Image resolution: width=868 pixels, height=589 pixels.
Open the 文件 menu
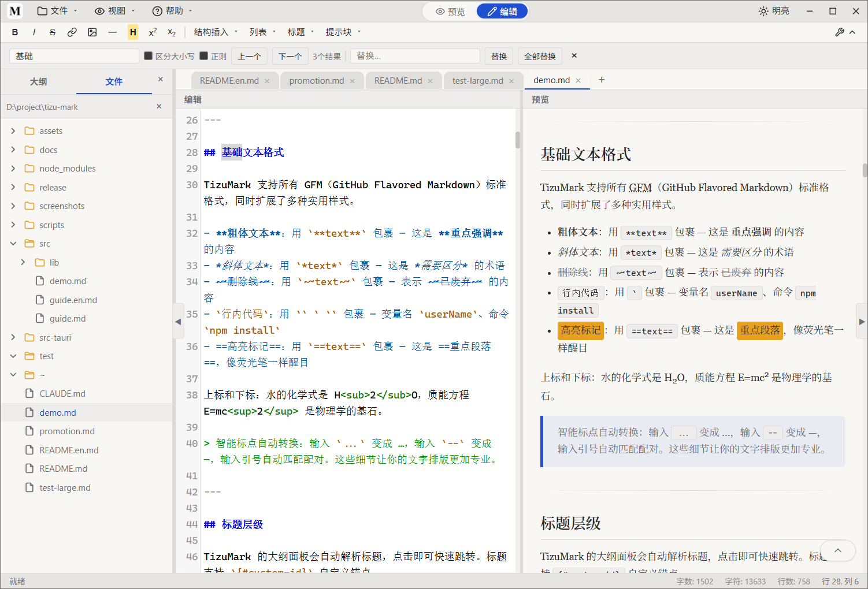coord(57,11)
